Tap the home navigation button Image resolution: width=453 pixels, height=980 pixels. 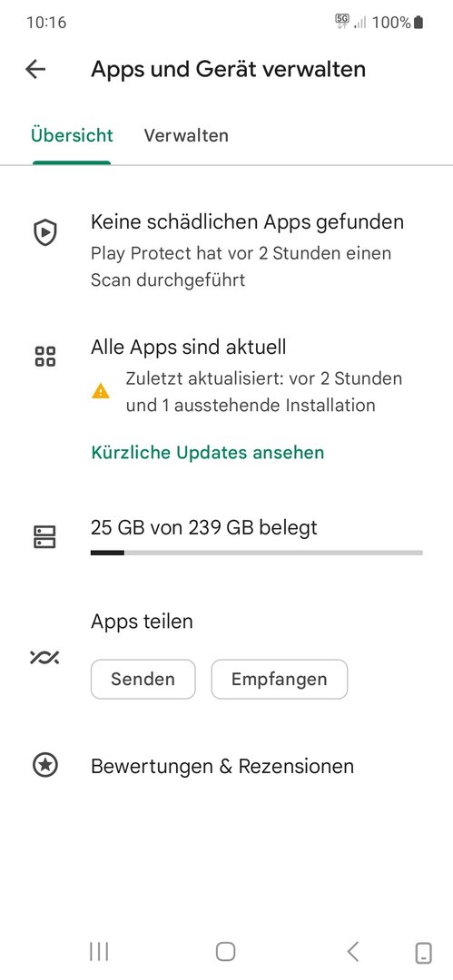tap(226, 951)
